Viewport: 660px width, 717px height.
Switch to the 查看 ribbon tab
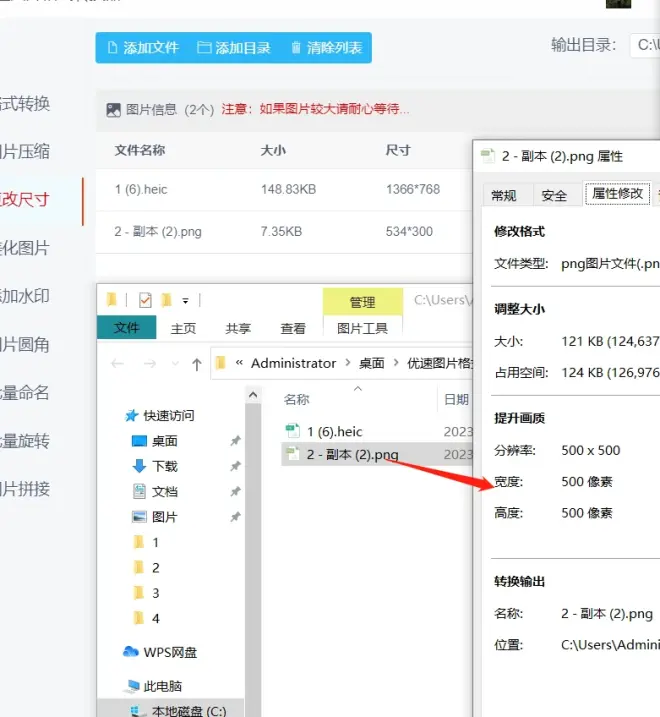pos(293,328)
